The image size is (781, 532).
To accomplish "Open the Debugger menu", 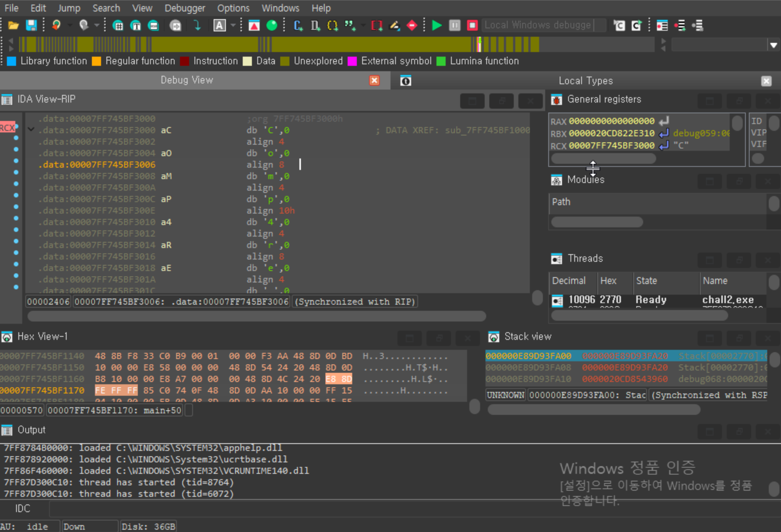I will coord(185,8).
